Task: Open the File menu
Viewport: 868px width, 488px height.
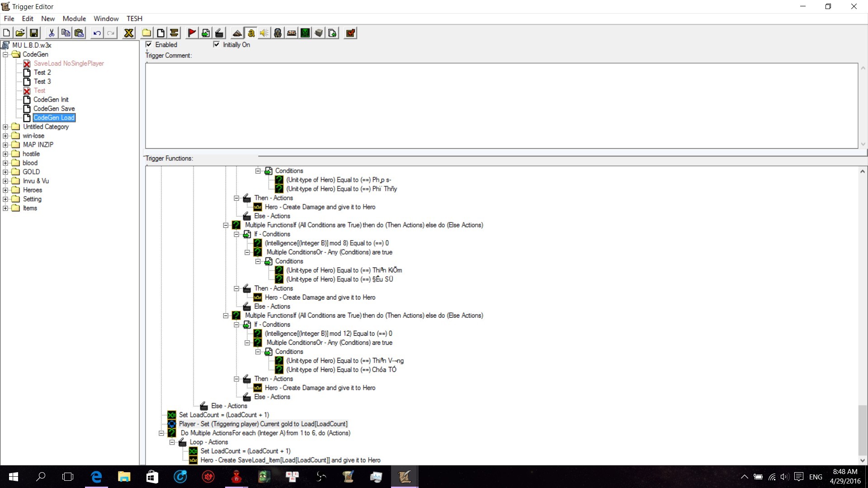Action: click(9, 19)
